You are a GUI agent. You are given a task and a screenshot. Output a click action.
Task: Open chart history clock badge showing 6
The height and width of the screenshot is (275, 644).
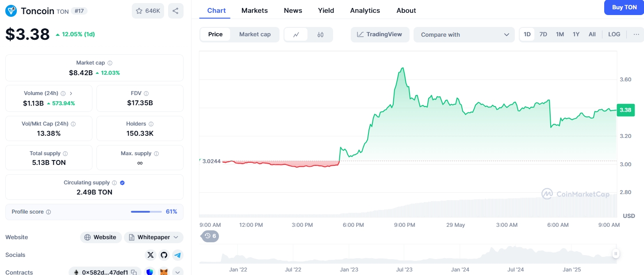pyautogui.click(x=210, y=236)
